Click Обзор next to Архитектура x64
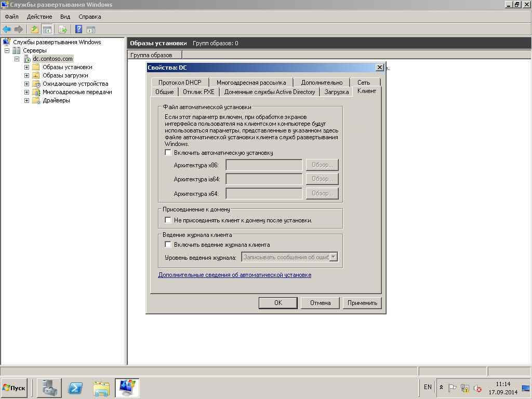The image size is (532, 399). [x=322, y=193]
